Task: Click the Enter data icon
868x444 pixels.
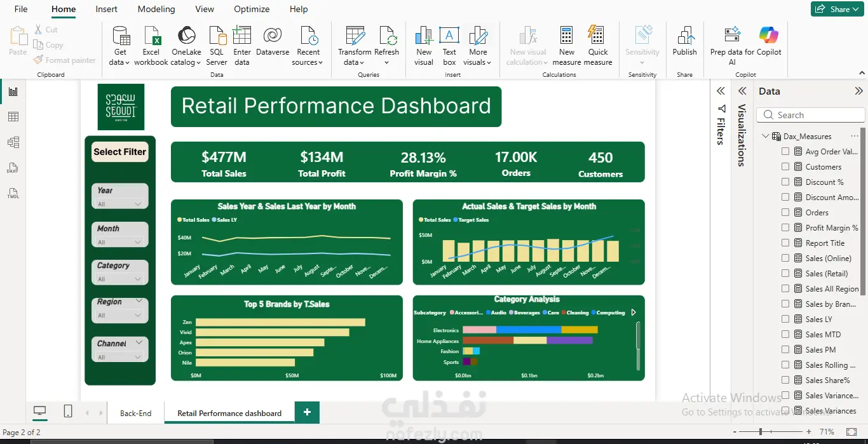Action: 242,35
